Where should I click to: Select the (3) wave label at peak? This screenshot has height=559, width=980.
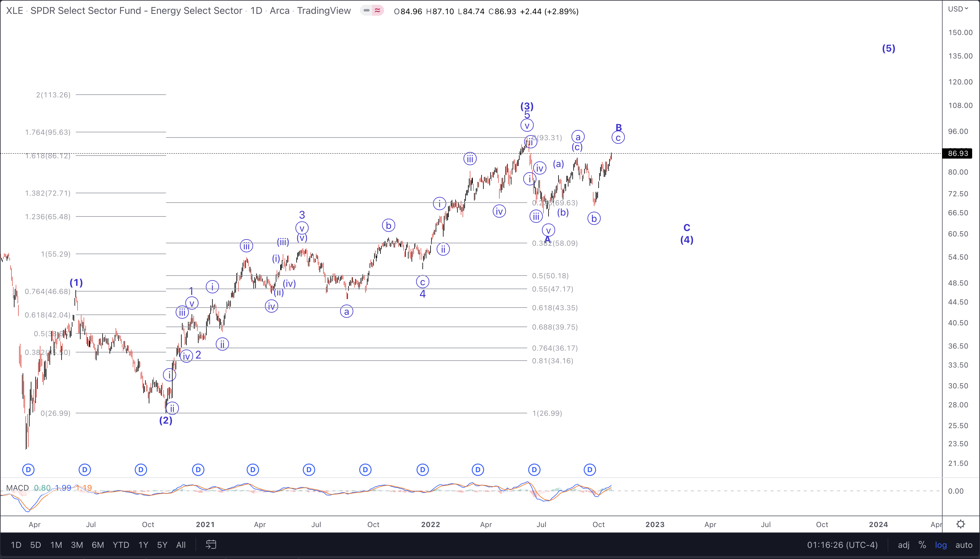[527, 106]
